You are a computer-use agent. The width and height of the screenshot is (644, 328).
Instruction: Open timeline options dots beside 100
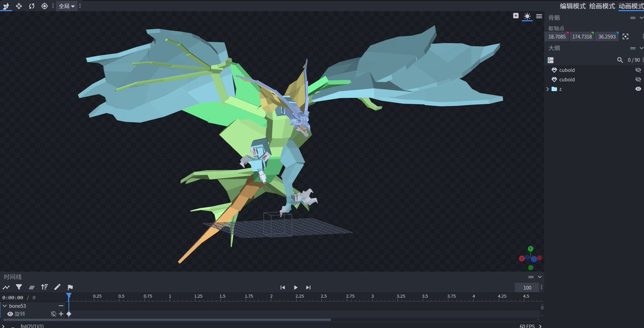pyautogui.click(x=541, y=288)
